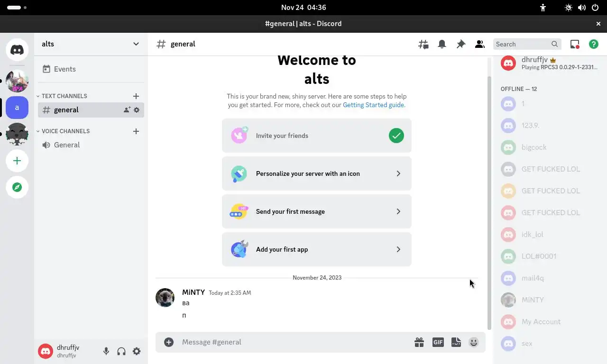
Task: Click the Add a Server plus icon
Action: (x=17, y=161)
